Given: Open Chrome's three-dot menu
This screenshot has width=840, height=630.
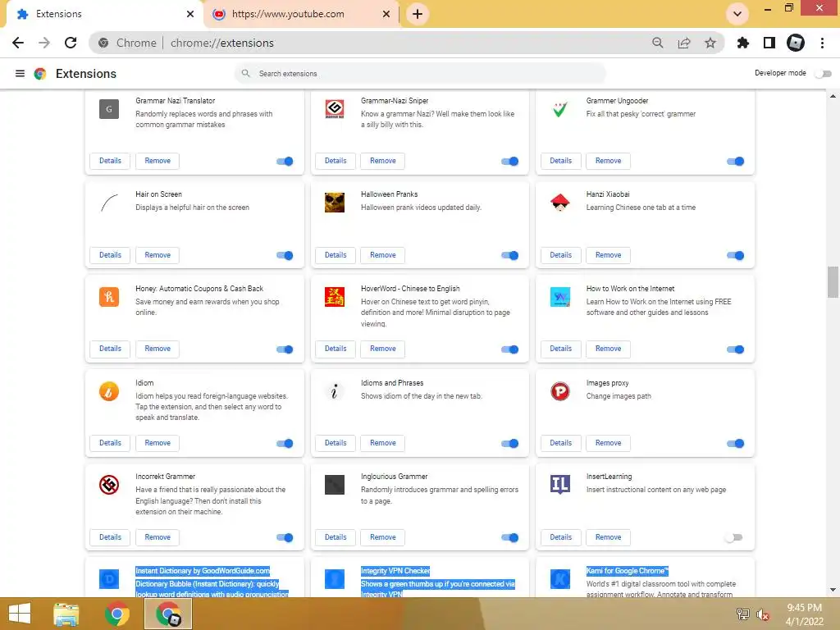Looking at the screenshot, I should (822, 43).
